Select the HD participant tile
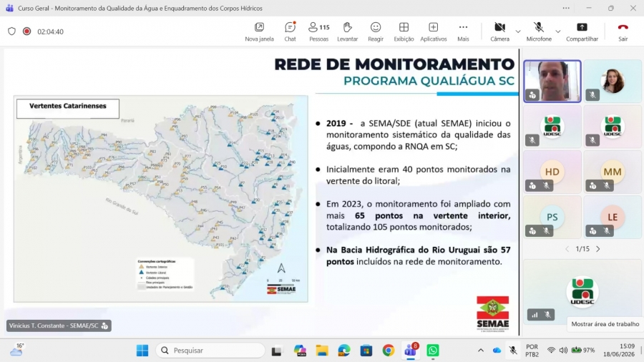 point(552,172)
